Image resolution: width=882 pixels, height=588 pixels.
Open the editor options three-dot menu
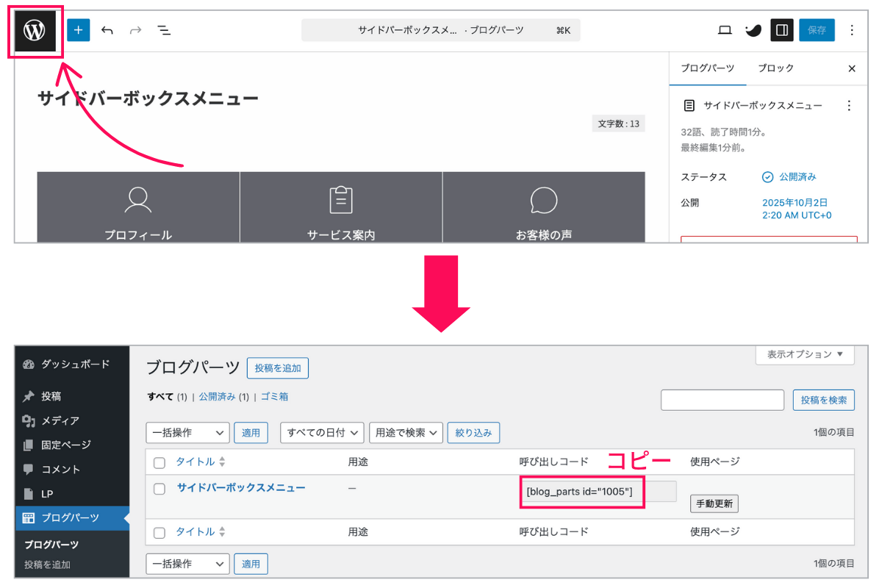click(852, 30)
